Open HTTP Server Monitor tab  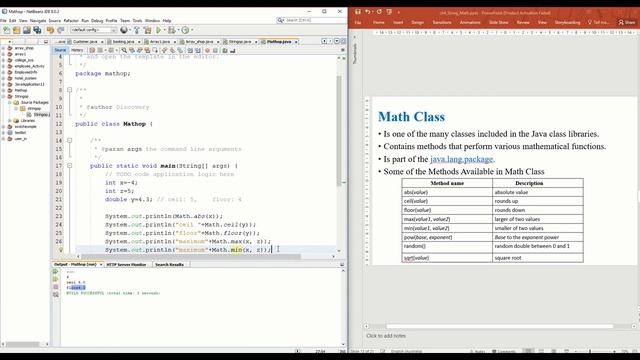126,264
